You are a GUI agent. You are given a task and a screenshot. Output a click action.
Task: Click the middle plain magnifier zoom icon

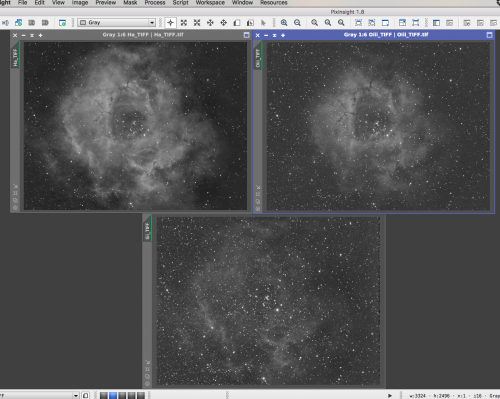(x=328, y=23)
